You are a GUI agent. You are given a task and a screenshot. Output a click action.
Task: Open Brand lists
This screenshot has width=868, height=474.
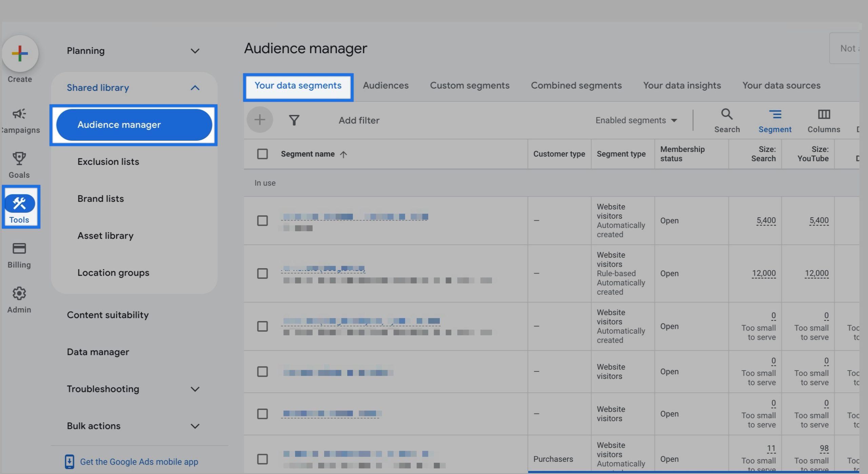100,199
